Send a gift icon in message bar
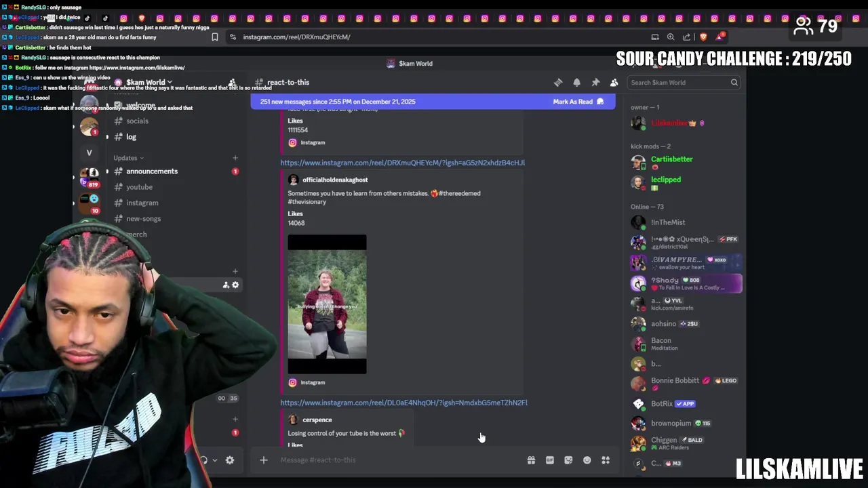 tap(531, 460)
